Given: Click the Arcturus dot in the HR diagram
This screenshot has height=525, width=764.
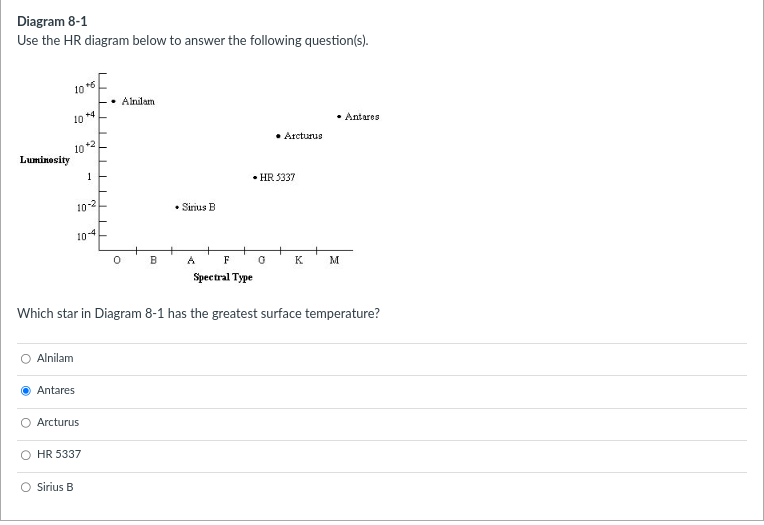Looking at the screenshot, I should 278,135.
